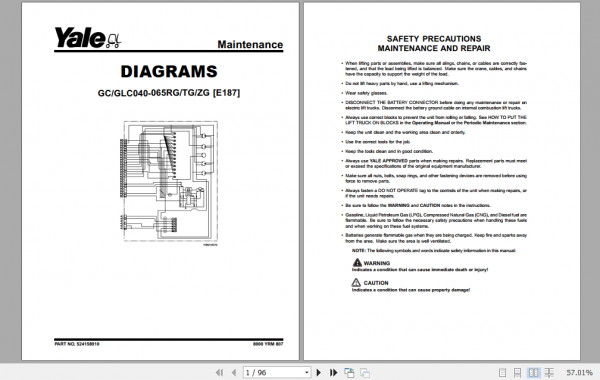600x380 pixels.
Task: Click the CAUTION triangle symbol
Action: (356, 282)
